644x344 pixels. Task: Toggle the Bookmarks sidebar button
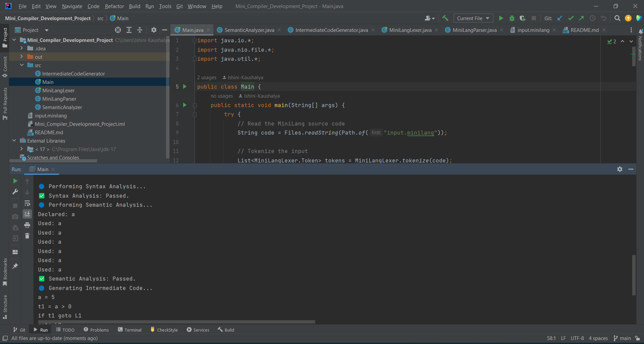tap(5, 272)
